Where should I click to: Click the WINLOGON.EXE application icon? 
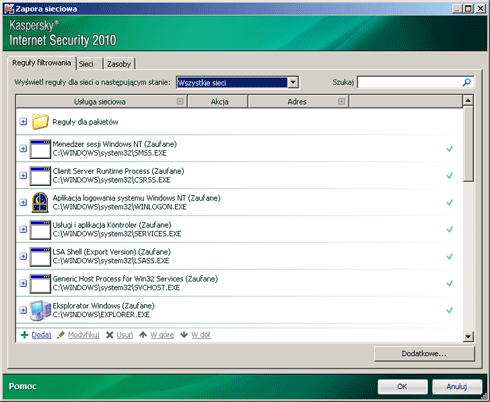(x=40, y=202)
